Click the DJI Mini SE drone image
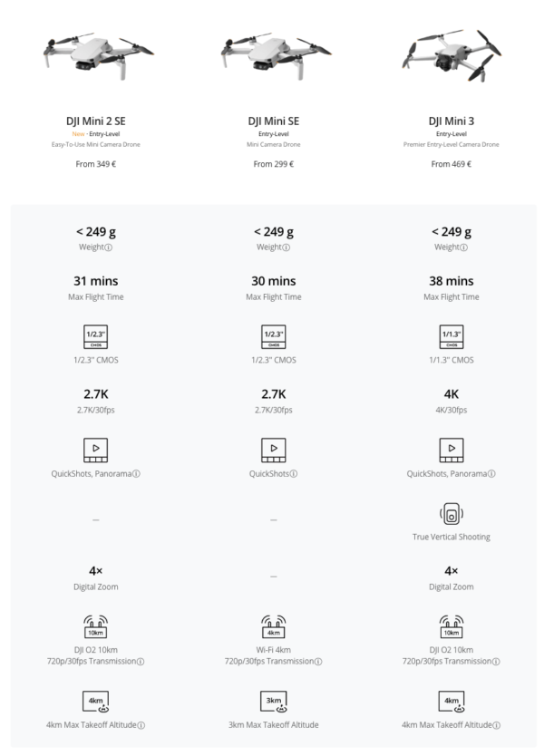 (273, 56)
